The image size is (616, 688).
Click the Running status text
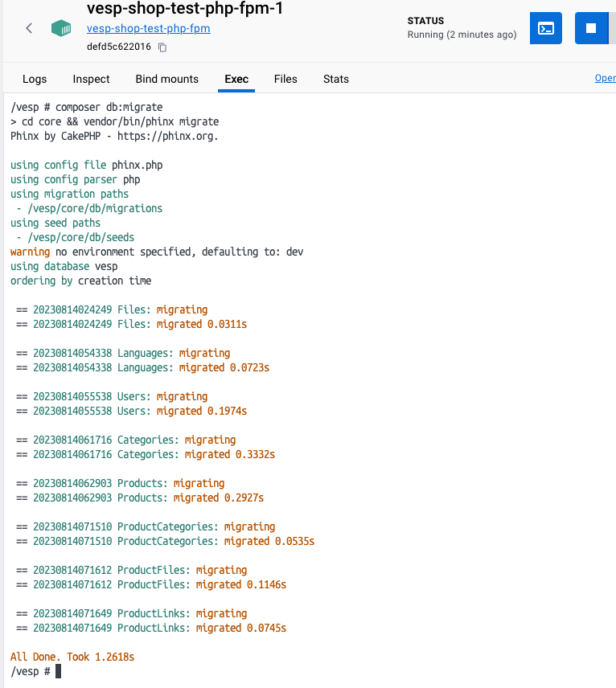click(462, 35)
